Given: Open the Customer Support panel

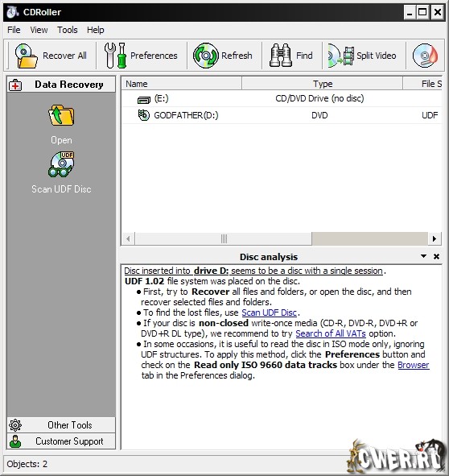Looking at the screenshot, I should pos(61,441).
